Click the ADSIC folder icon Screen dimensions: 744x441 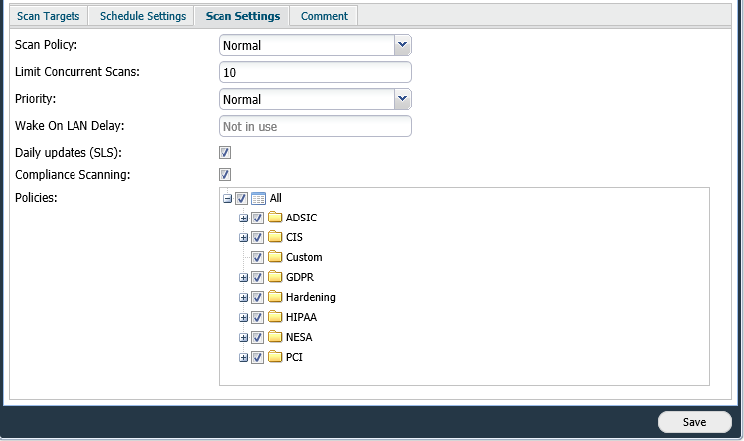(x=275, y=218)
